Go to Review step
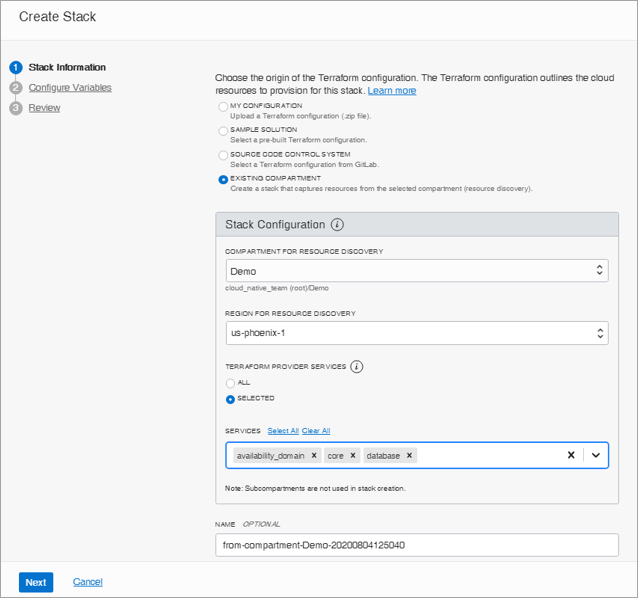Screen dimensions: 638x598 [x=44, y=108]
